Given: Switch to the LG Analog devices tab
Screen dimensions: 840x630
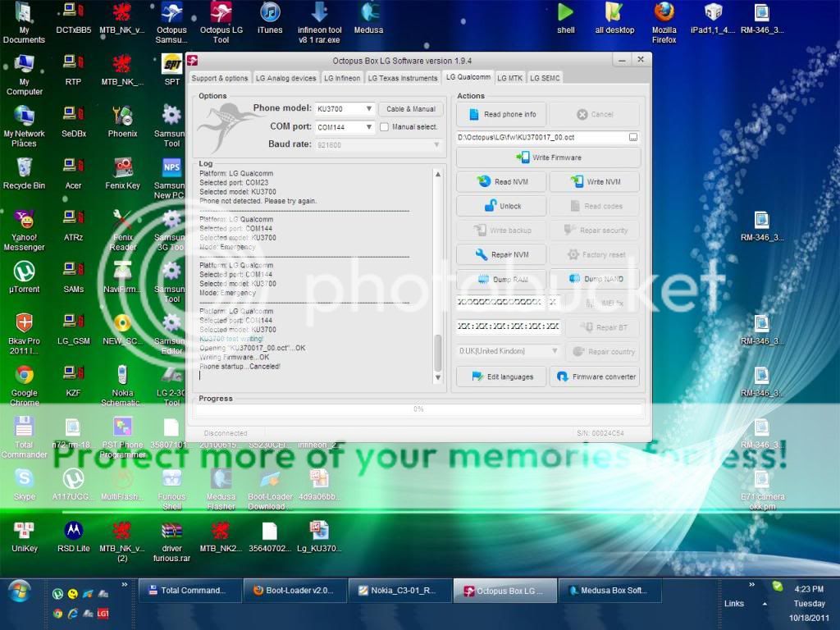Looking at the screenshot, I should [285, 78].
